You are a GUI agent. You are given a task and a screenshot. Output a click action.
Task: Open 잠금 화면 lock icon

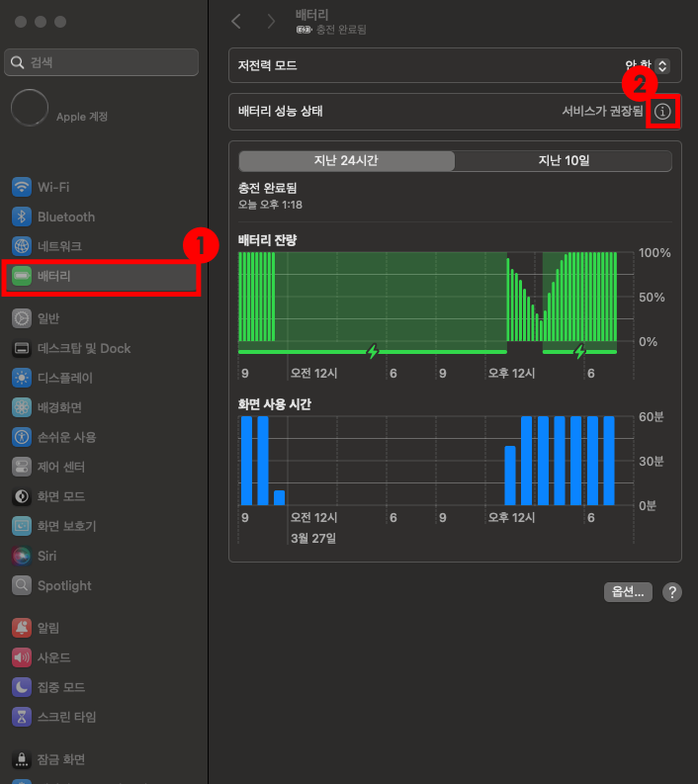click(22, 759)
